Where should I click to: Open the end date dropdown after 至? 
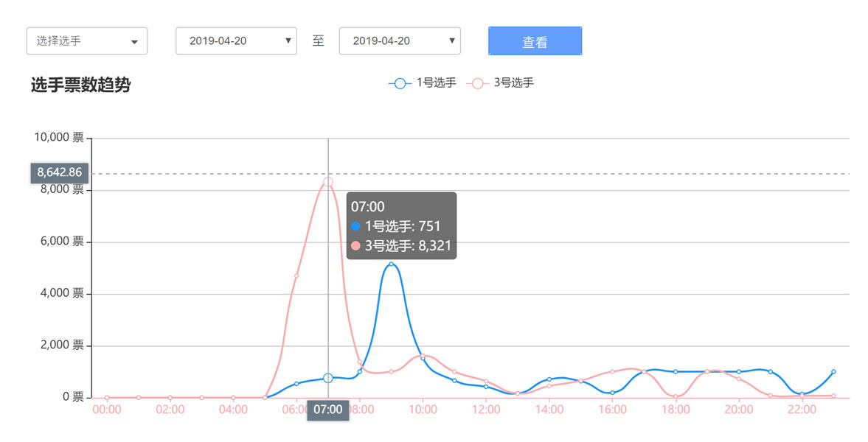point(400,41)
